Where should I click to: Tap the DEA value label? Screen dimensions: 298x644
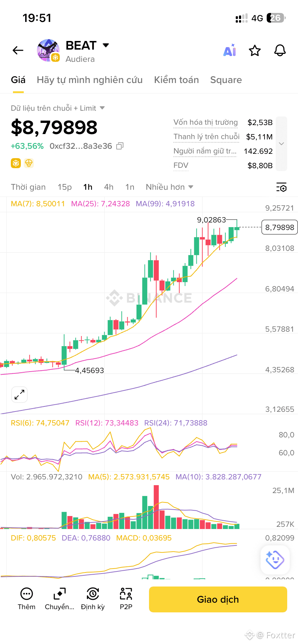click(x=86, y=538)
